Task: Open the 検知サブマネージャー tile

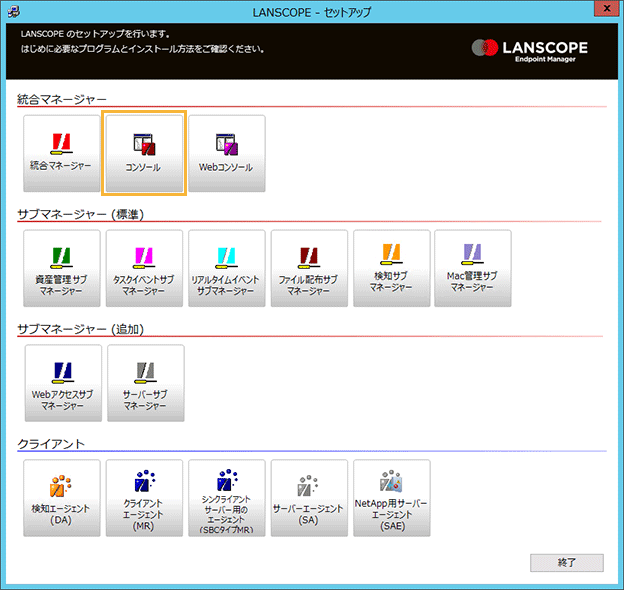Action: click(x=392, y=268)
